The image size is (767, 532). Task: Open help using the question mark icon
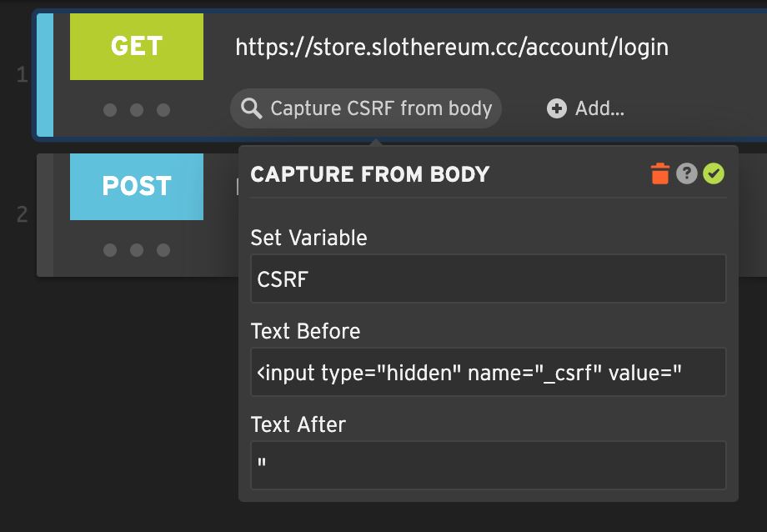tap(686, 174)
